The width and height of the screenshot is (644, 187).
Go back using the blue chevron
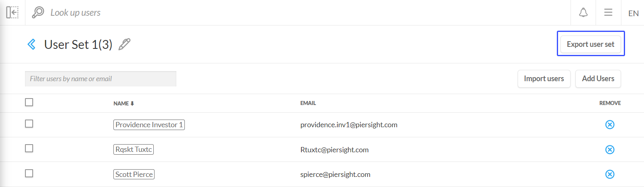pyautogui.click(x=31, y=44)
